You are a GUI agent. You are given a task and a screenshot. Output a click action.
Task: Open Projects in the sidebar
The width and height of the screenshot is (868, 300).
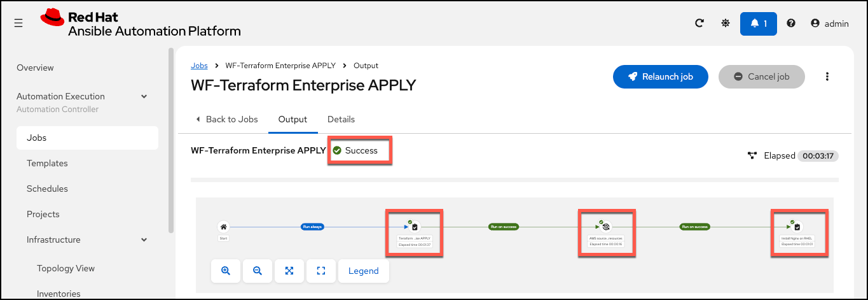[43, 214]
